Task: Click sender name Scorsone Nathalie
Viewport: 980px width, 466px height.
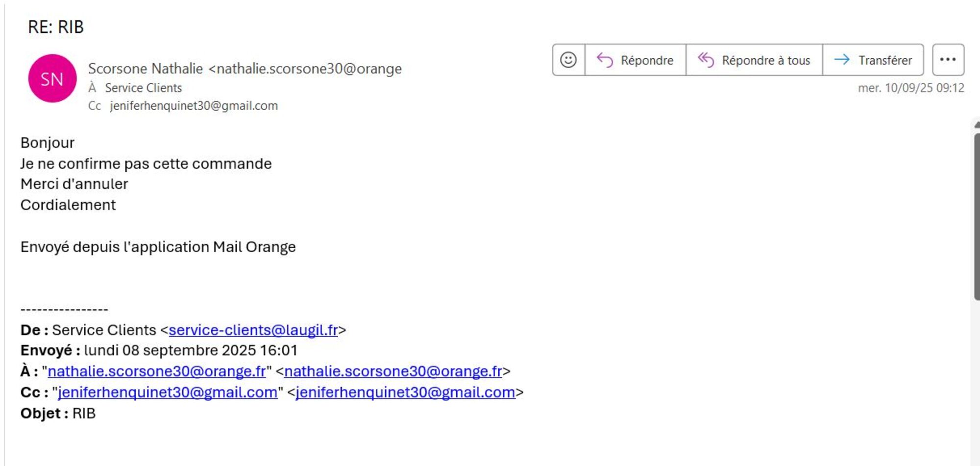Action: [x=146, y=69]
